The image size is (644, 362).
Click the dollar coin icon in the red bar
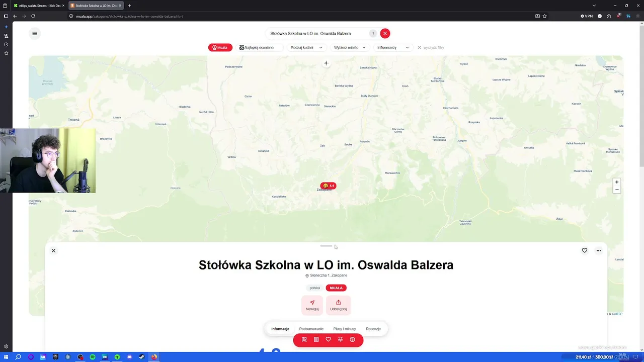click(x=353, y=339)
